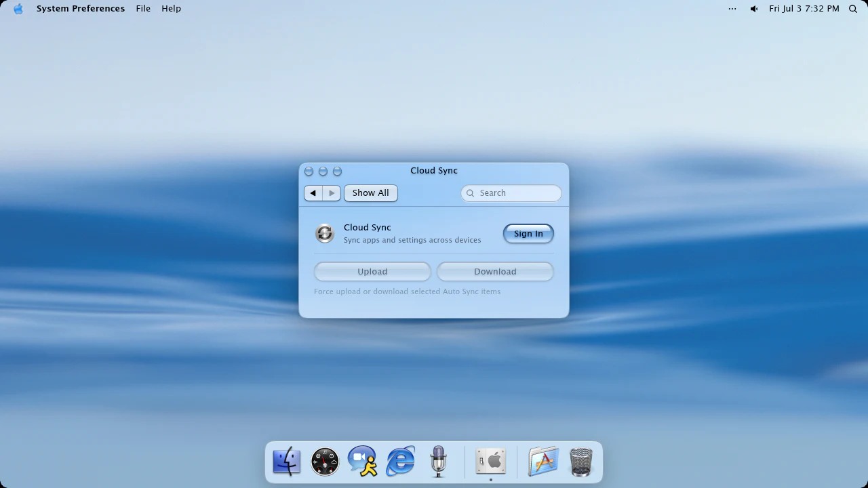Viewport: 868px width, 488px height.
Task: Open the System Preferences application menu
Action: pyautogui.click(x=81, y=9)
